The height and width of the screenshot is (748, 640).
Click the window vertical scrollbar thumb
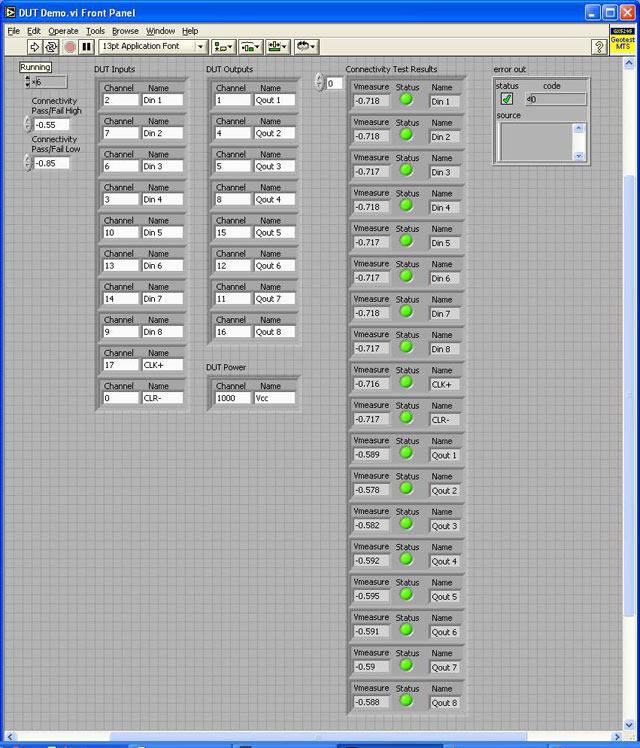click(x=629, y=396)
